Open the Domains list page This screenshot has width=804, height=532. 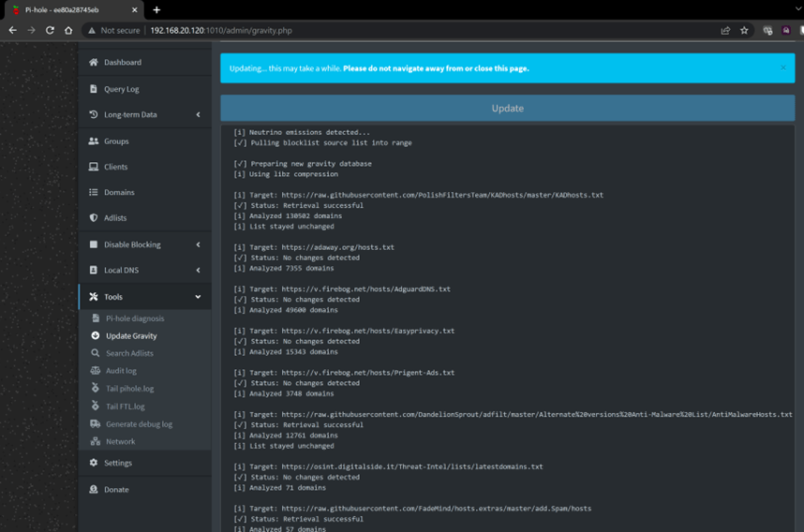[119, 192]
